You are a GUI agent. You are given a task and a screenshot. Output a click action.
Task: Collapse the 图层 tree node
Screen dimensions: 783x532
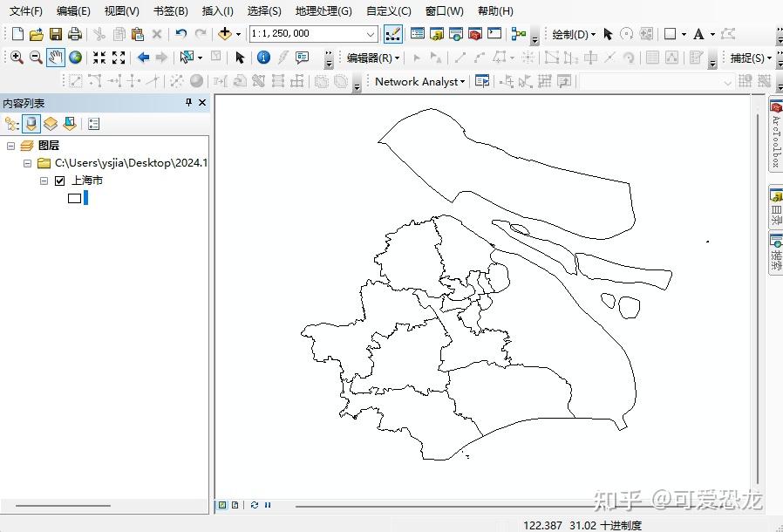pyautogui.click(x=10, y=145)
